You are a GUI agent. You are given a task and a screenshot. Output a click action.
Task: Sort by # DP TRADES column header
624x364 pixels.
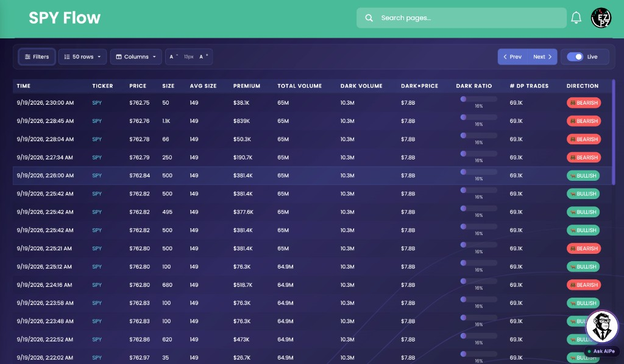pyautogui.click(x=529, y=86)
